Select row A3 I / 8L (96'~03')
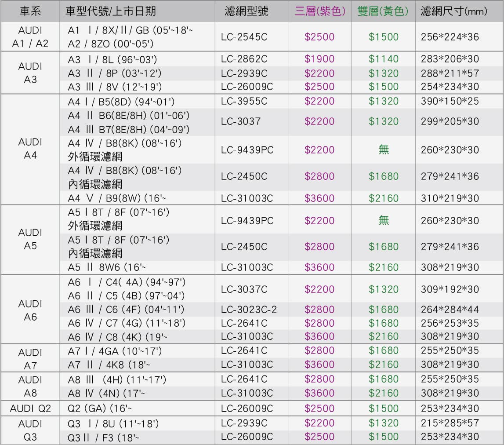Image resolution: width=504 pixels, height=445 pixels. pyautogui.click(x=112, y=59)
